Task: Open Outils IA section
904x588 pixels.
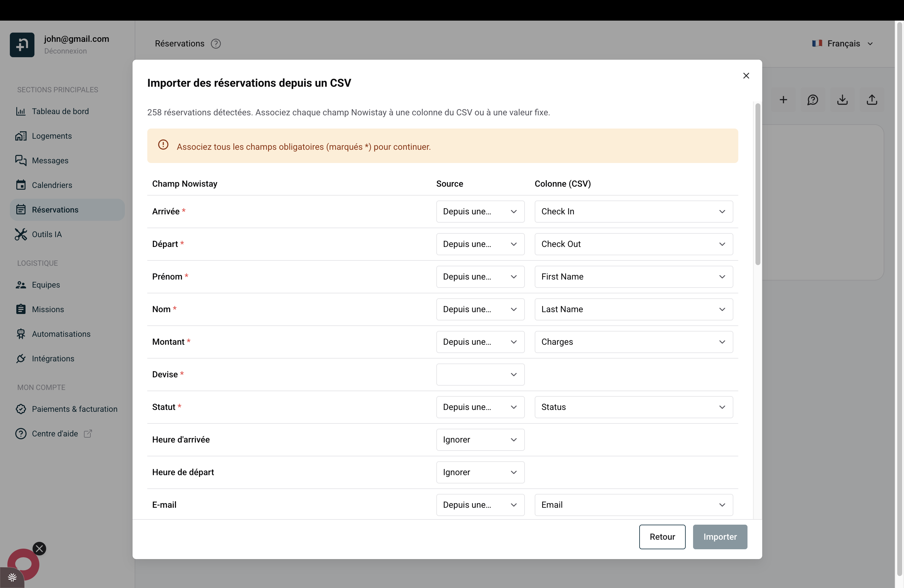Action: tap(67, 234)
